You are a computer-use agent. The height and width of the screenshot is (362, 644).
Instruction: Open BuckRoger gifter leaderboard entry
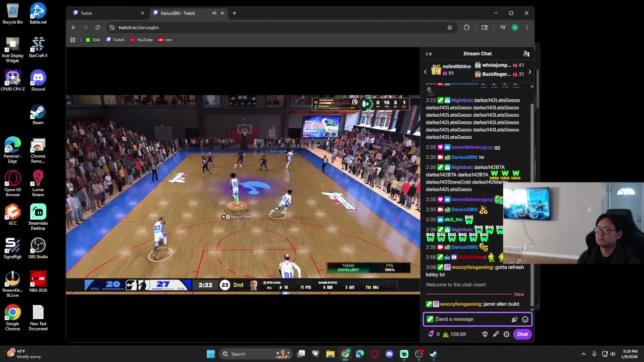(499, 74)
